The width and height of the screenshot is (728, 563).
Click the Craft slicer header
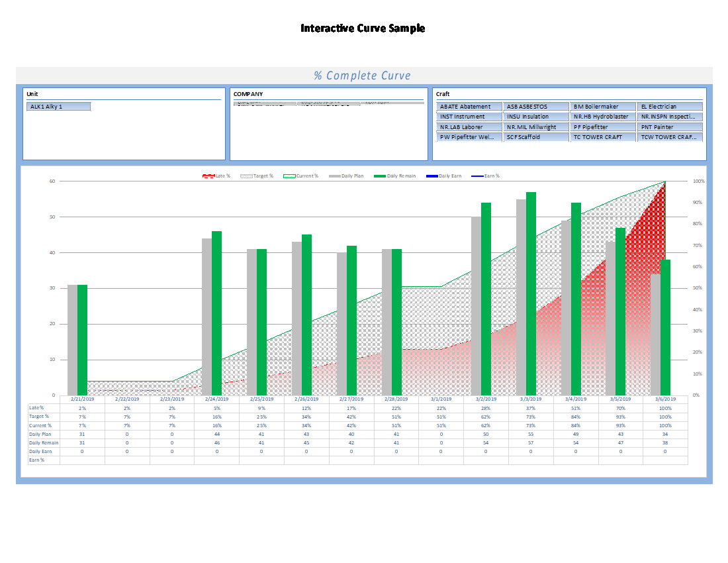[x=443, y=94]
